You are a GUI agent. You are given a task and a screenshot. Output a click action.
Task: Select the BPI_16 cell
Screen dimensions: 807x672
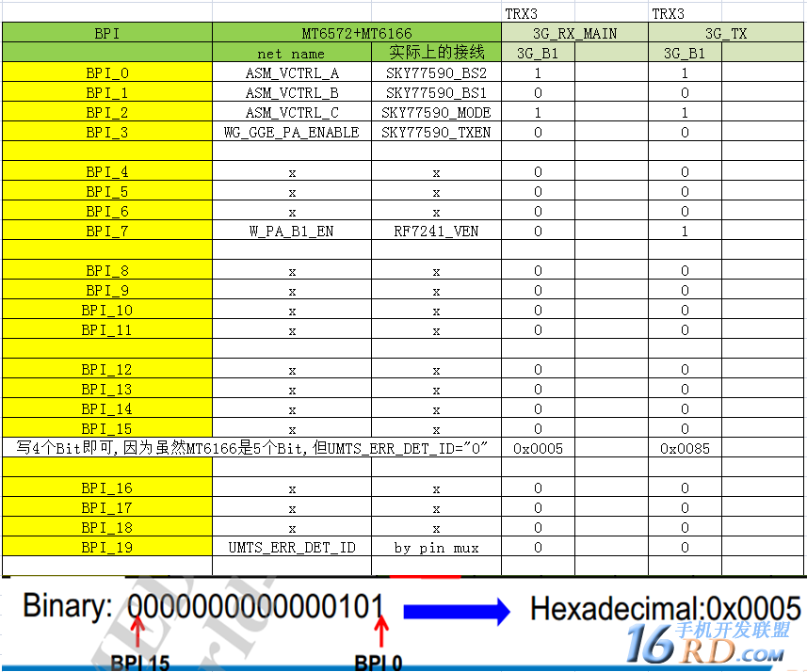tap(107, 488)
